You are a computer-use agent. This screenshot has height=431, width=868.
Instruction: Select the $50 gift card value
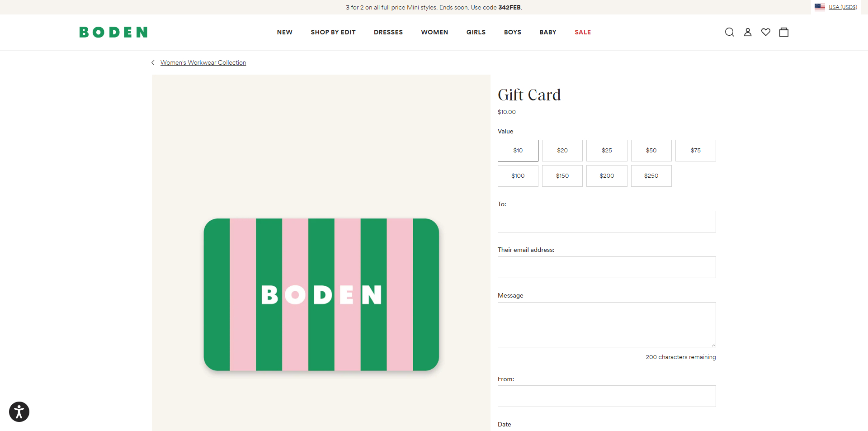(651, 150)
